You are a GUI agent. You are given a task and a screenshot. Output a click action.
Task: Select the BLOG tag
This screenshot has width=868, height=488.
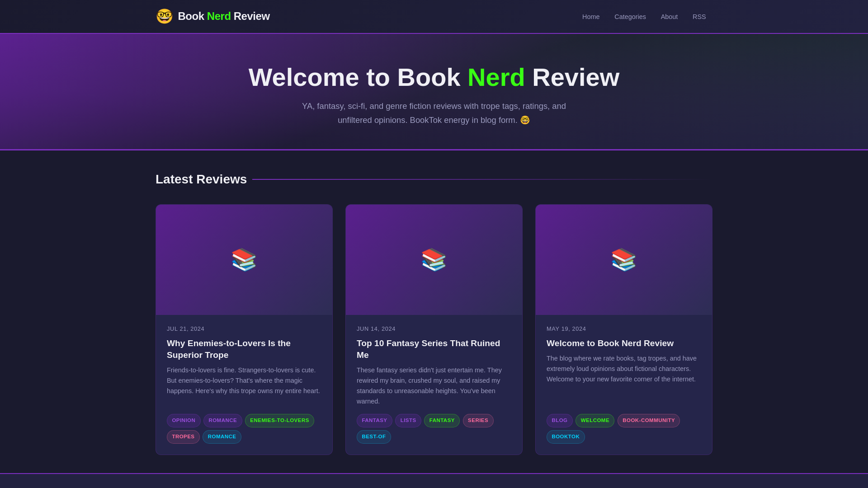click(560, 421)
